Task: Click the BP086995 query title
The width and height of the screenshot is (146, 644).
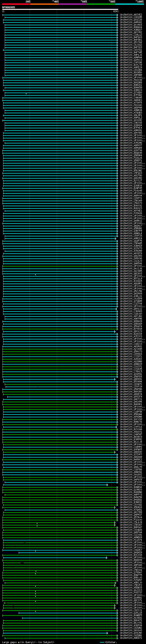Action: 8,7
